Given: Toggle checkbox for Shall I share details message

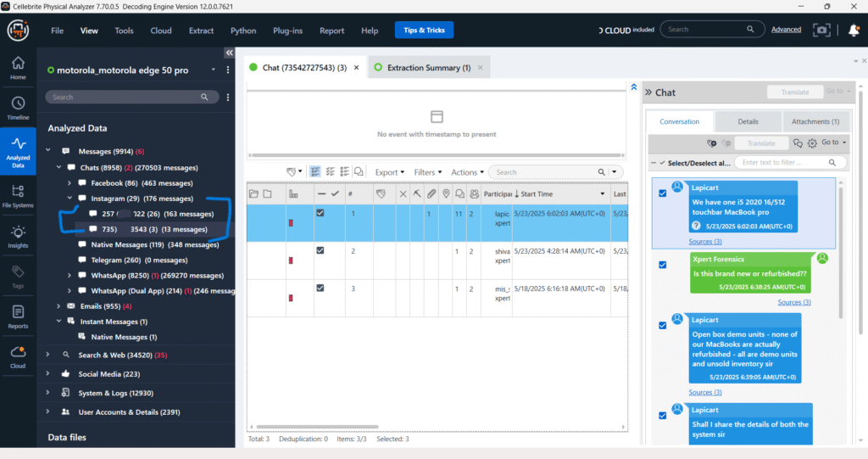Looking at the screenshot, I should pos(663,416).
